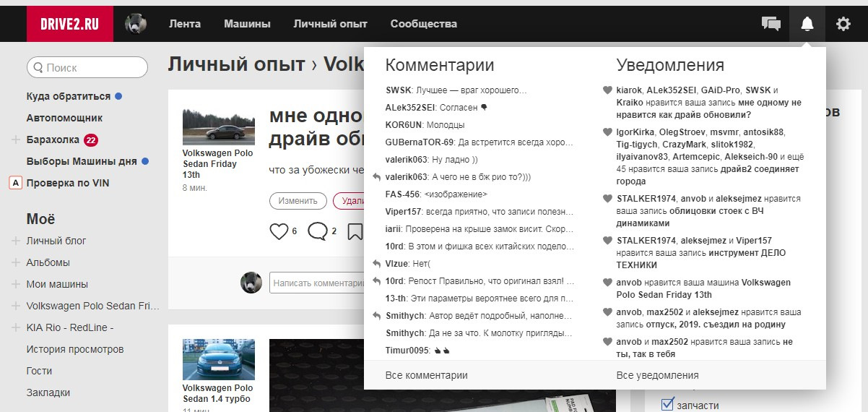Click reply arrow next to 10rd Репост comment
The width and height of the screenshot is (868, 412).
[376, 280]
